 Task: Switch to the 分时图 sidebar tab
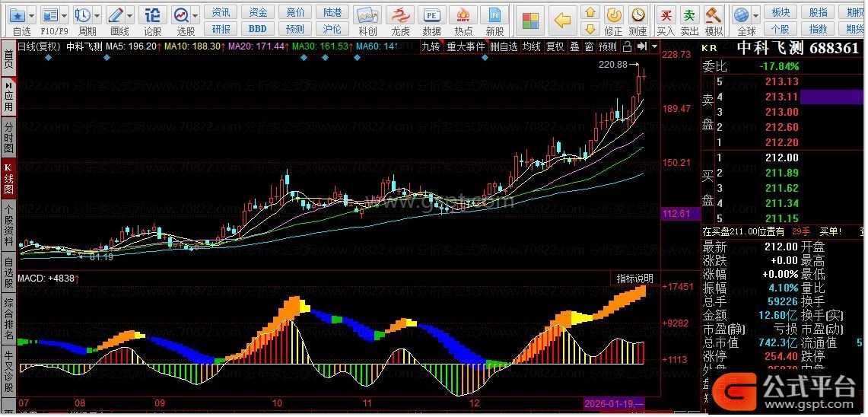pyautogui.click(x=8, y=138)
